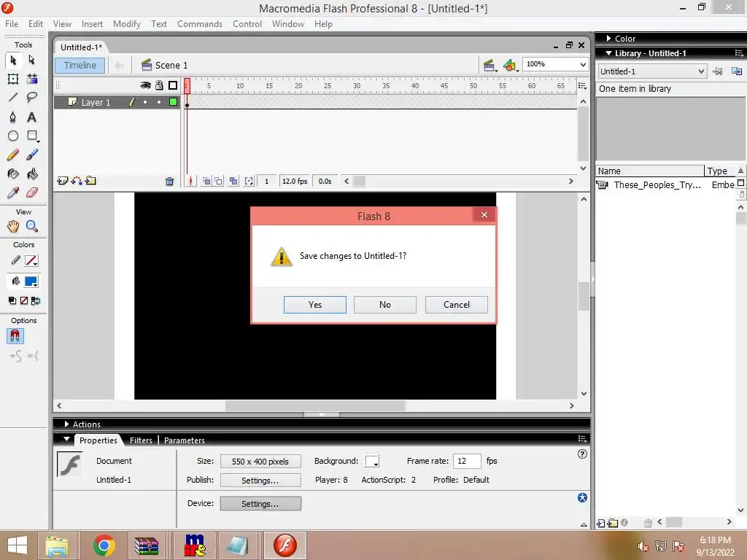
Task: Select the Selection arrow tool
Action: tap(13, 60)
